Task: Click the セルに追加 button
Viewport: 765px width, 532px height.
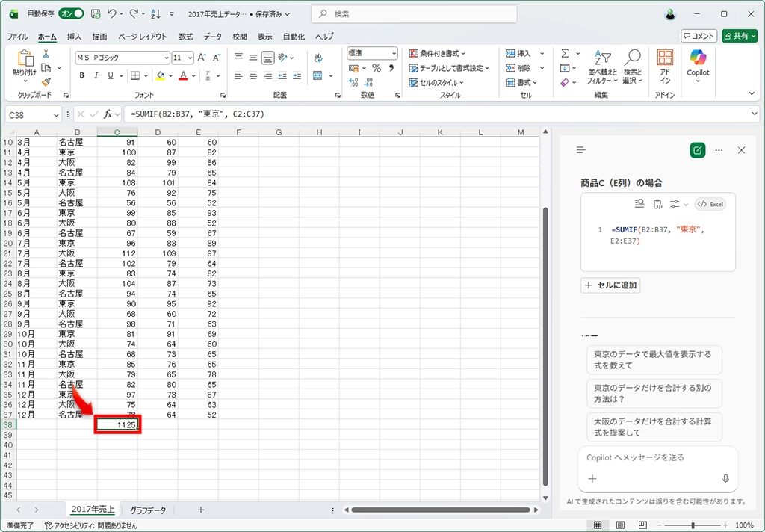Action: [x=610, y=285]
